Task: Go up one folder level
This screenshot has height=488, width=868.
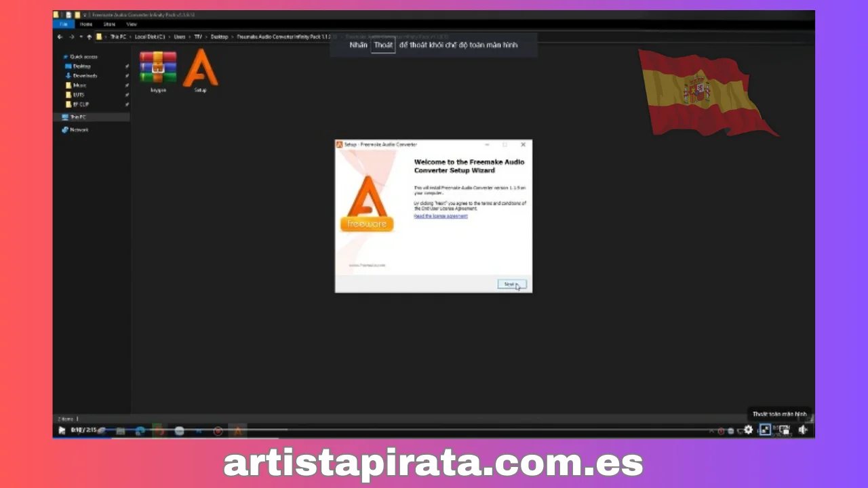Action: [89, 37]
